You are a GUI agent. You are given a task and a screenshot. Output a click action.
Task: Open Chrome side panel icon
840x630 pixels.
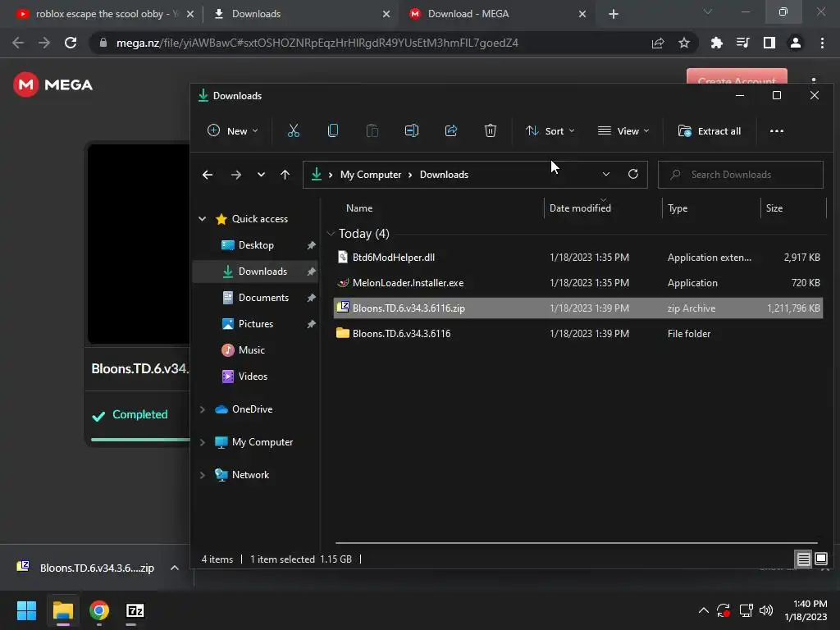click(x=769, y=43)
